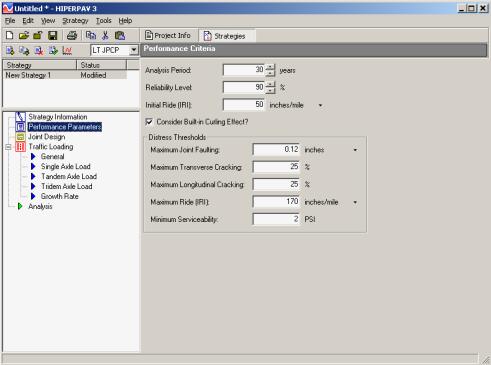Switch to the Project Info tab
The height and width of the screenshot is (365, 491).
[168, 35]
